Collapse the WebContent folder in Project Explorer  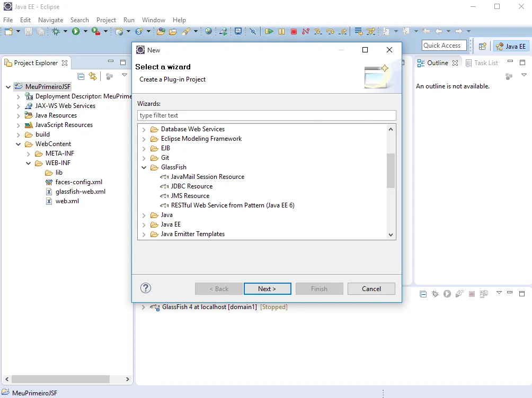click(x=19, y=144)
